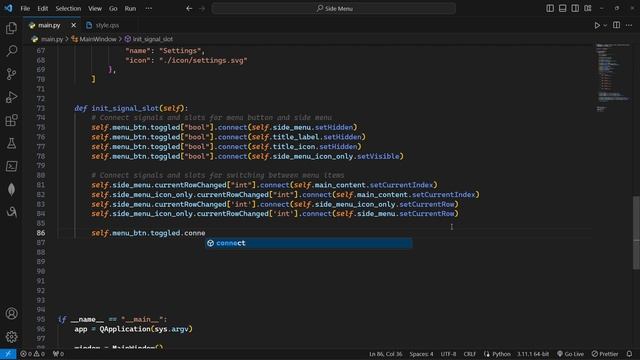
Task: Expand the run button dropdown arrow
Action: click(605, 25)
